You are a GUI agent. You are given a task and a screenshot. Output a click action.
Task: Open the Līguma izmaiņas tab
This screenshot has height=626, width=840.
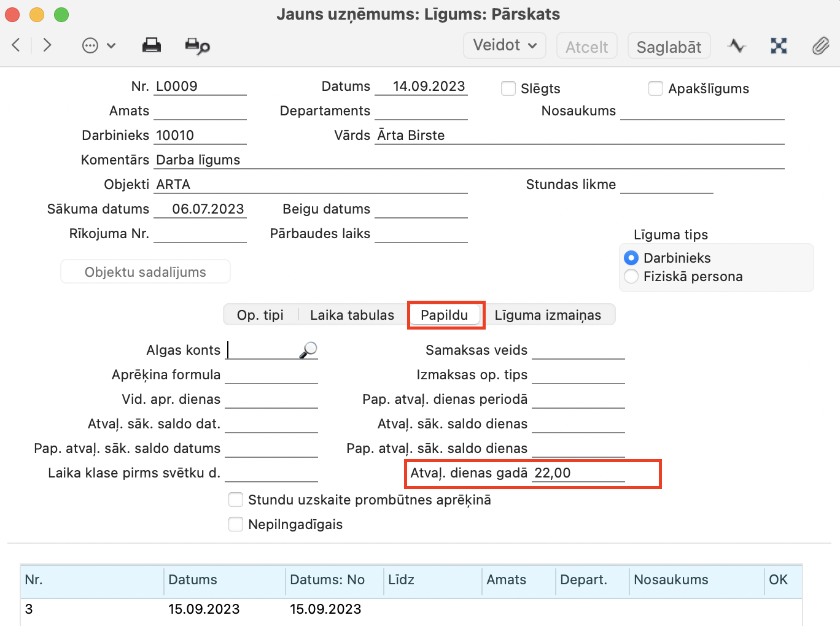(548, 315)
